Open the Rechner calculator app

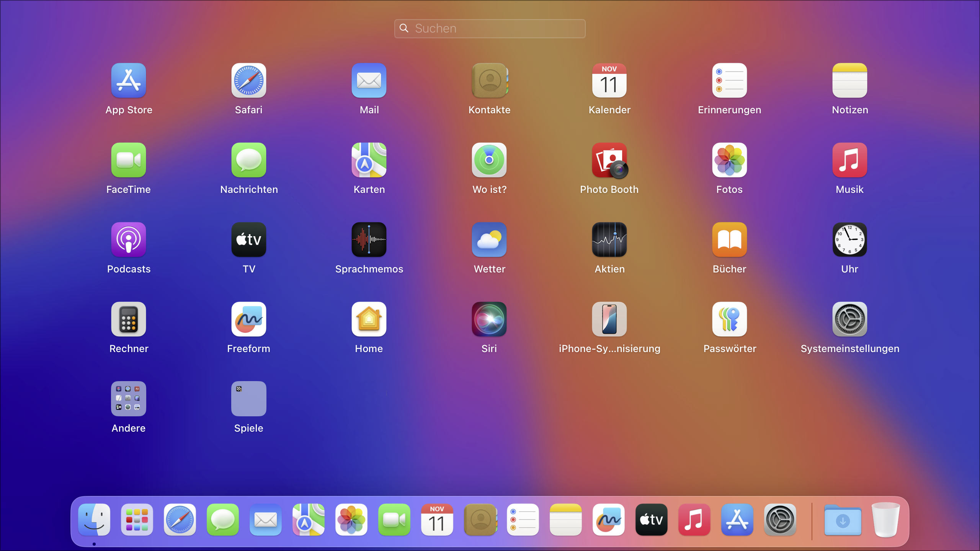[x=129, y=320]
